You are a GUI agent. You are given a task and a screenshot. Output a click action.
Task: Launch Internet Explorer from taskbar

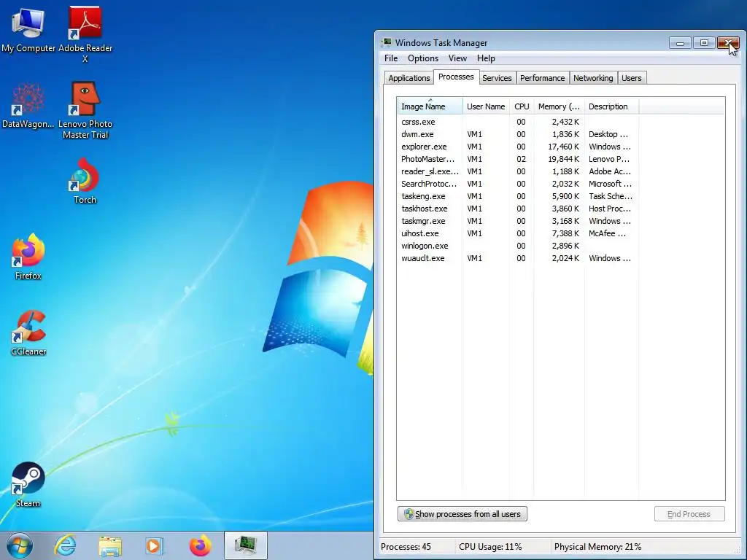pyautogui.click(x=65, y=545)
